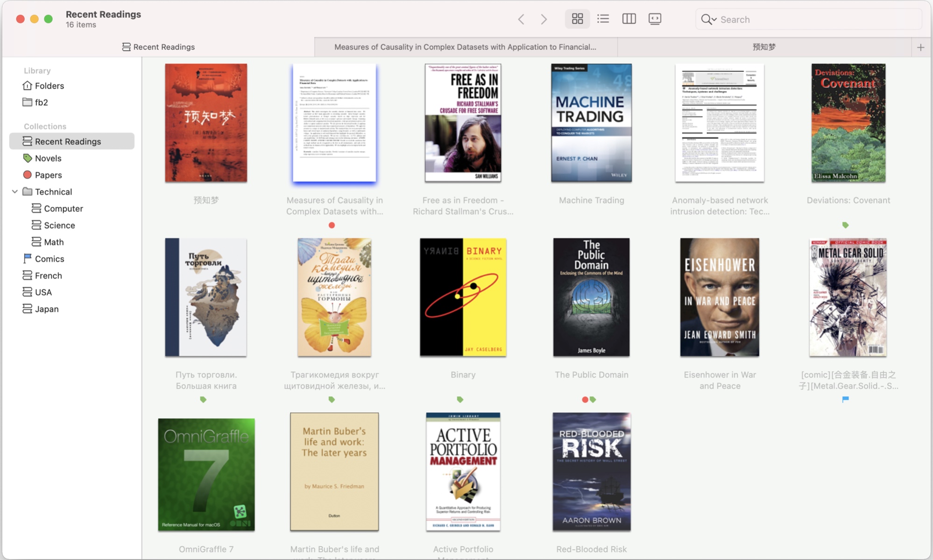Click green tag under Deviations: Covenant
Viewport: 933px width, 560px height.
click(x=845, y=225)
